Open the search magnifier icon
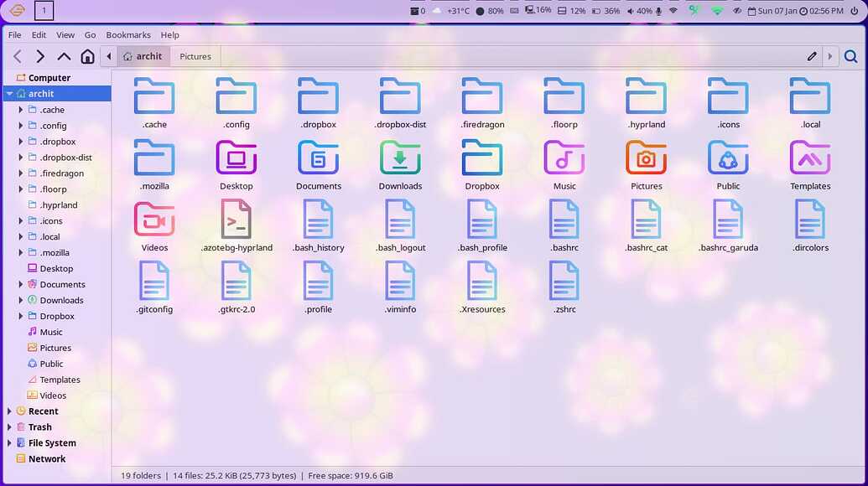868x486 pixels. [850, 57]
